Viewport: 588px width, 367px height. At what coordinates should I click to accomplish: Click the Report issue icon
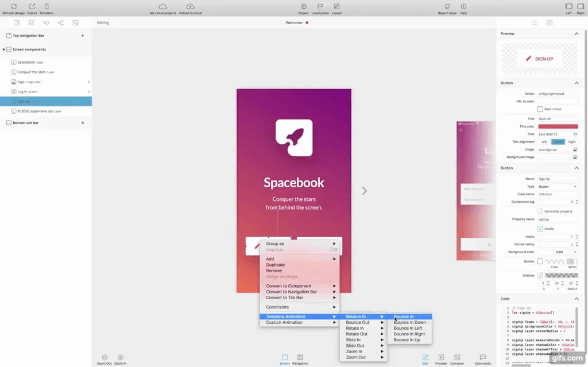447,6
